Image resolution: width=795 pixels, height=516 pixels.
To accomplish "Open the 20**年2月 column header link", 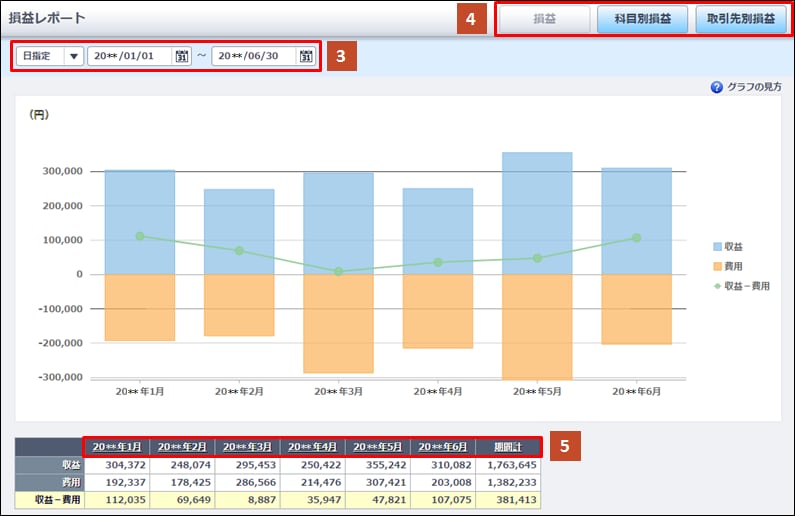I will [x=182, y=447].
